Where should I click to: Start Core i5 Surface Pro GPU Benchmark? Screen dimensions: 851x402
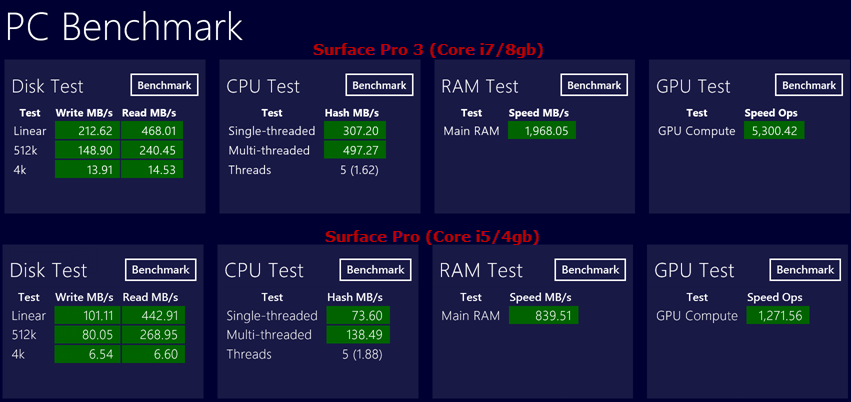805,270
